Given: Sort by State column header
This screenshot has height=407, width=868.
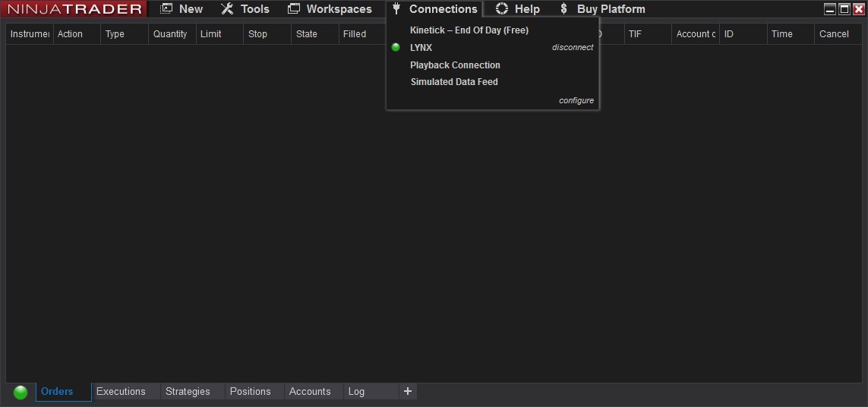Looking at the screenshot, I should click(x=315, y=33).
